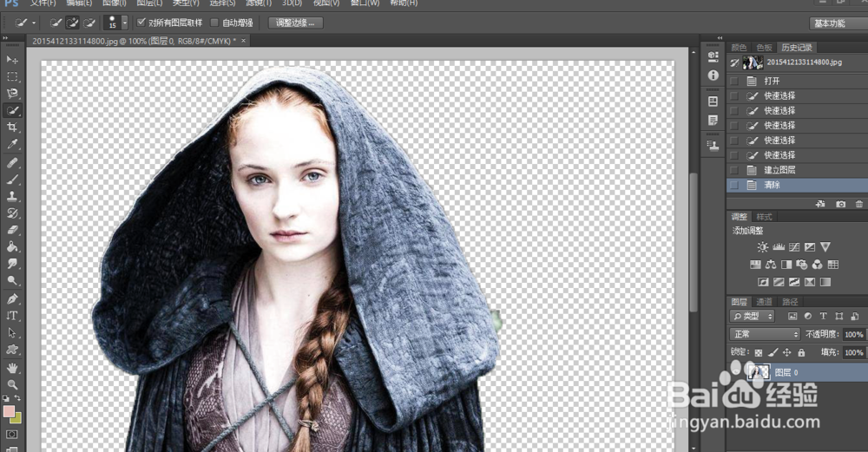Viewport: 868px width, 452px height.
Task: Add a Curves adjustment
Action: (794, 247)
